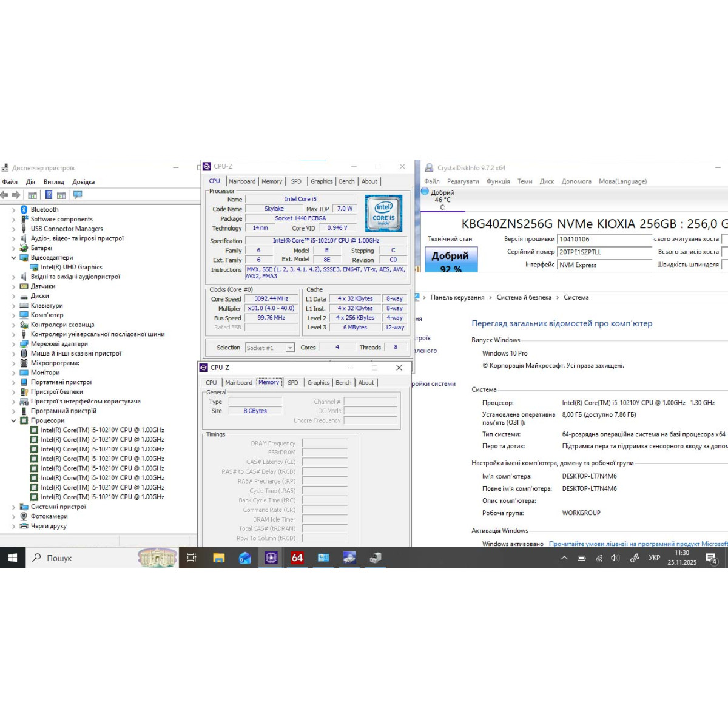The width and height of the screenshot is (728, 728).
Task: Click the forward arrow in Device Manager toolbar
Action: coord(16,195)
